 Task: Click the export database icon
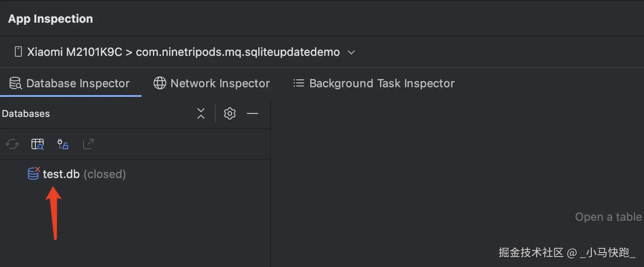pyautogui.click(x=88, y=144)
